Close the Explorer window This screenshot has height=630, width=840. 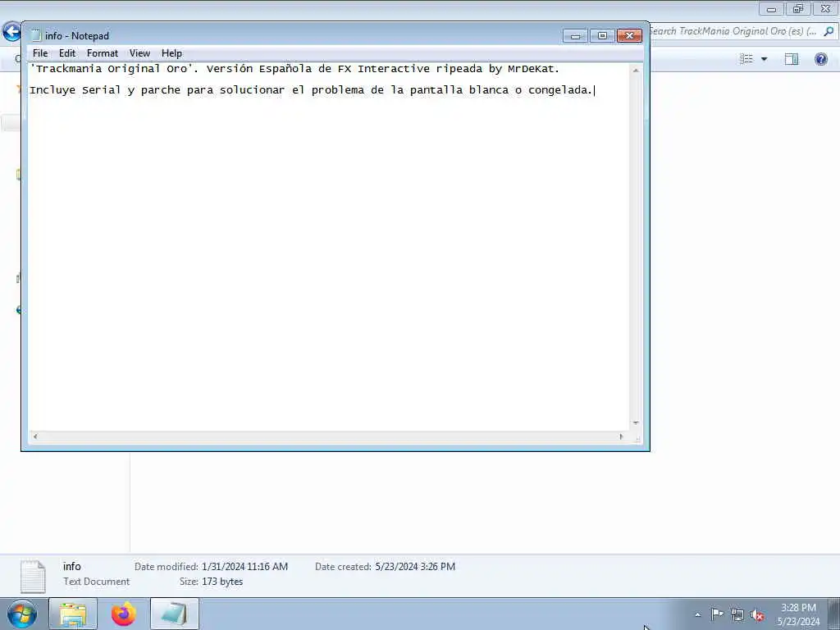[x=825, y=9]
